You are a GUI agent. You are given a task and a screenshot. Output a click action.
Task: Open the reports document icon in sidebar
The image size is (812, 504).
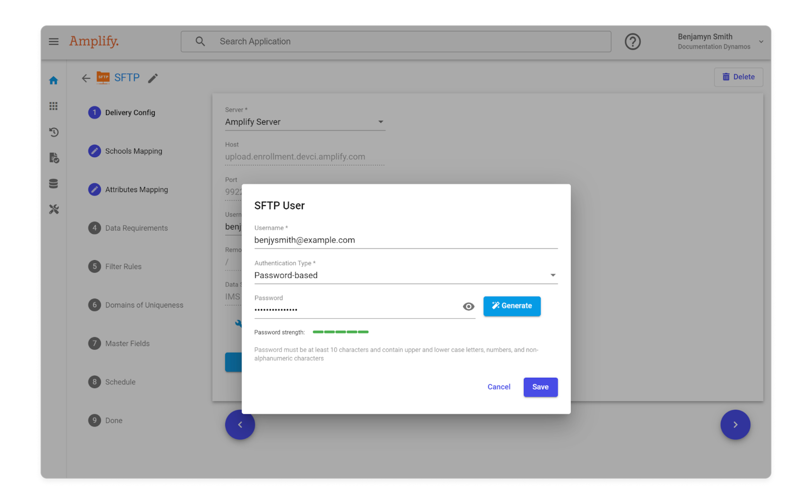[x=53, y=158]
